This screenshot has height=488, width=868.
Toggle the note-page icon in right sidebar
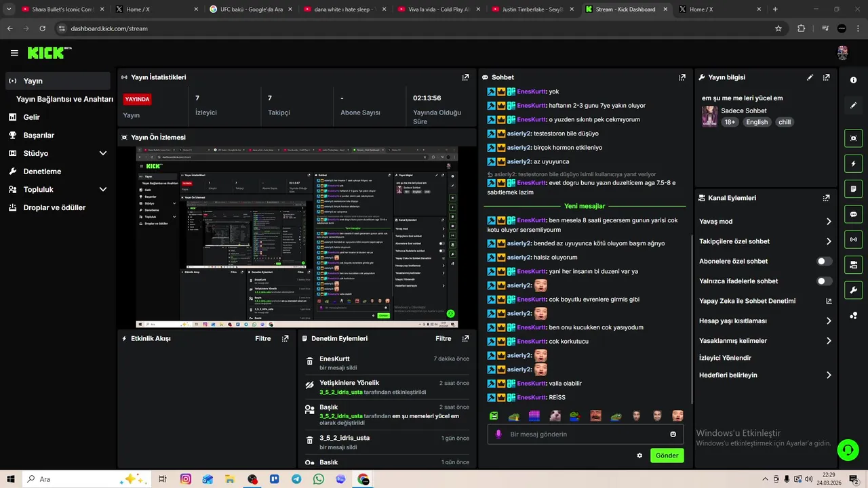tap(853, 188)
